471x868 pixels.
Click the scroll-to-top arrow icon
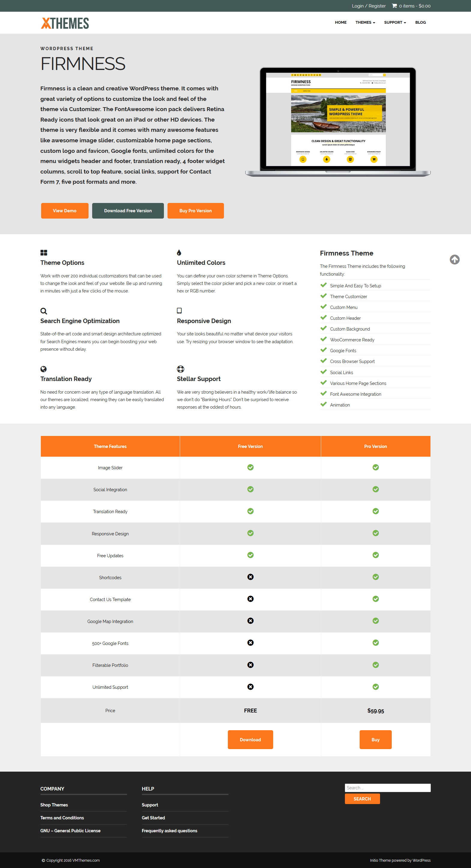coord(454,259)
